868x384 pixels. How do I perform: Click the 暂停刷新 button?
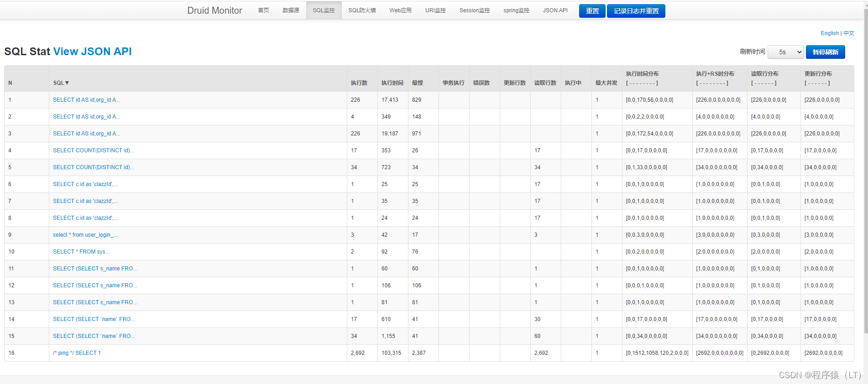[825, 52]
